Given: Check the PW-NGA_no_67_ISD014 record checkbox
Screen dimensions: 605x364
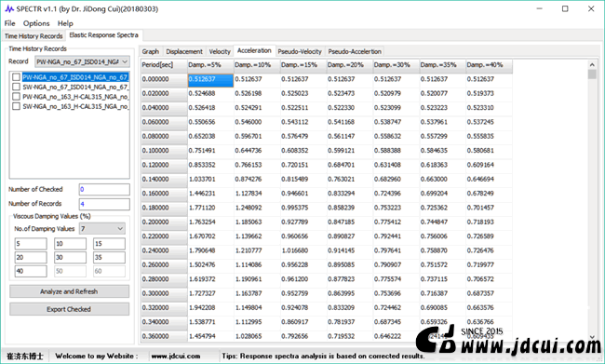Looking at the screenshot, I should 16,77.
